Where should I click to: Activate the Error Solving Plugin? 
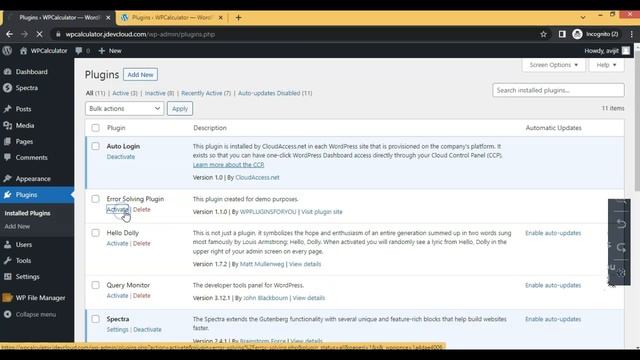118,209
